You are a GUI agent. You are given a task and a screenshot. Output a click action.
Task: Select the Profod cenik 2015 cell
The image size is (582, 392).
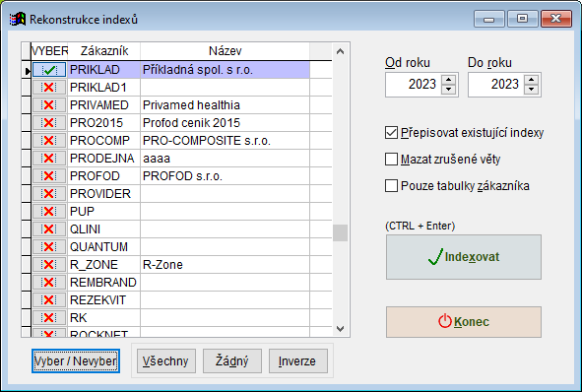pyautogui.click(x=225, y=123)
